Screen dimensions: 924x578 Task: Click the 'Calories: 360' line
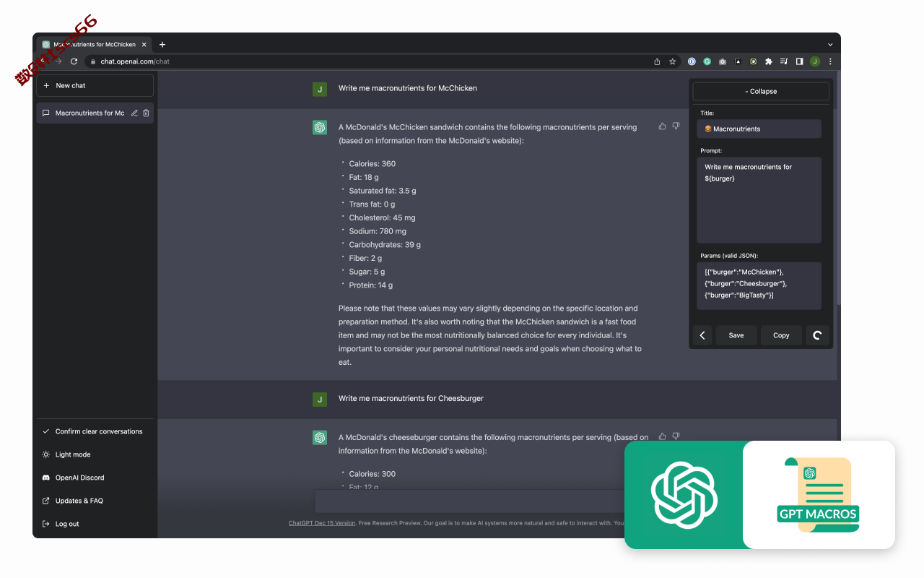372,163
